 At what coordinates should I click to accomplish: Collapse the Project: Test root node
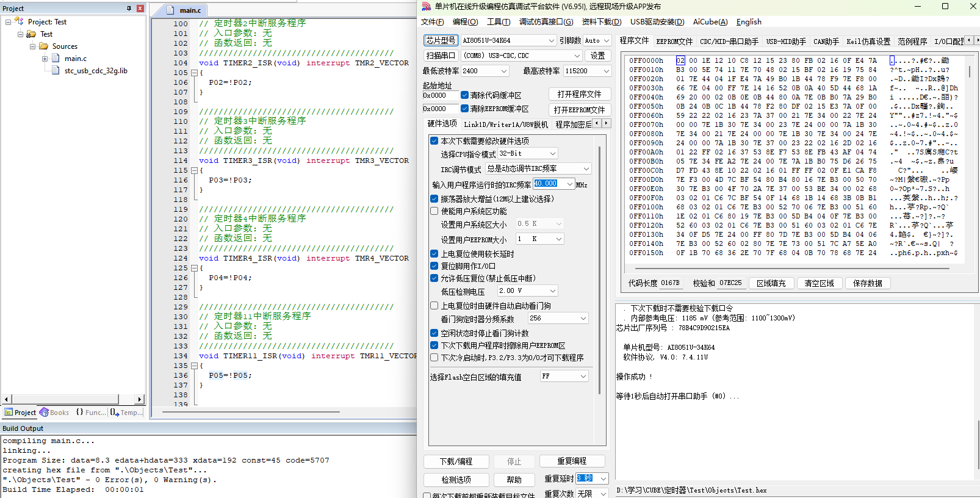(8, 22)
